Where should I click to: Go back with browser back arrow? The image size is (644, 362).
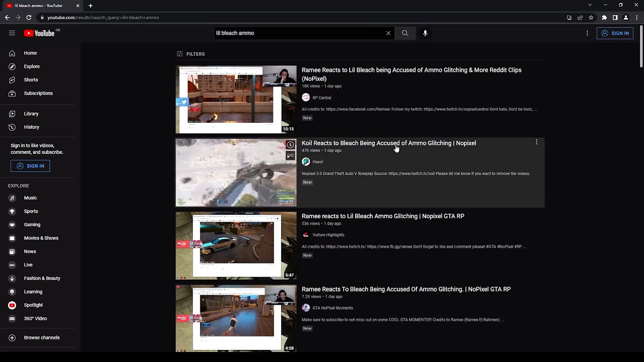pos(7,18)
